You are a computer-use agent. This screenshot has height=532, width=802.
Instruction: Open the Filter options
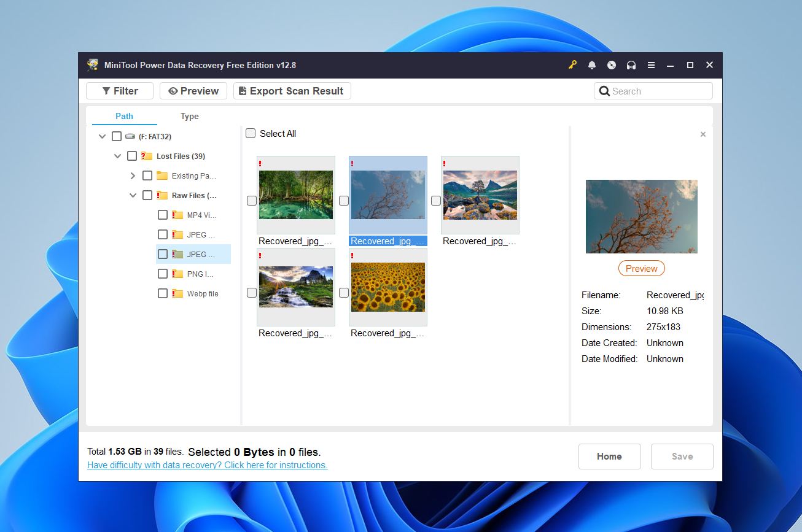[x=119, y=90]
